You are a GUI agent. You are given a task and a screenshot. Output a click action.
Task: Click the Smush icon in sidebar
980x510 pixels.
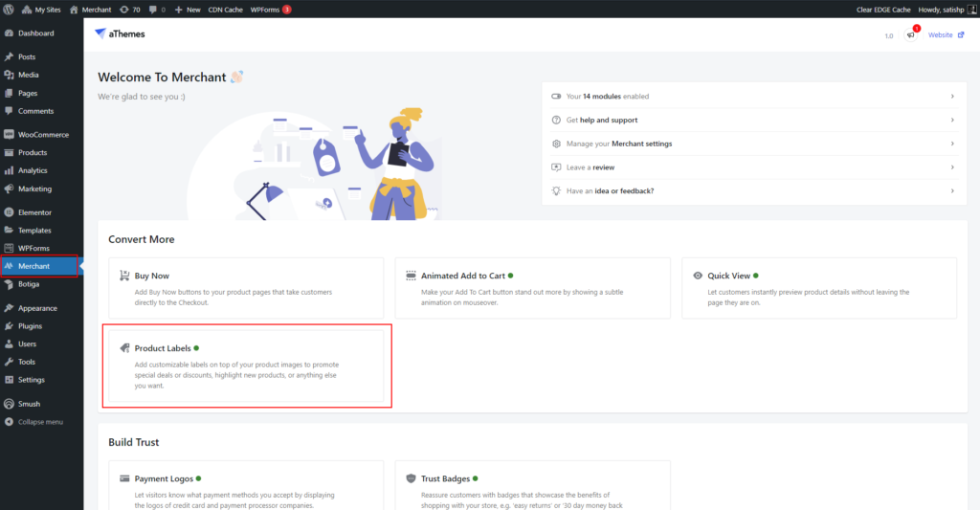(x=9, y=404)
